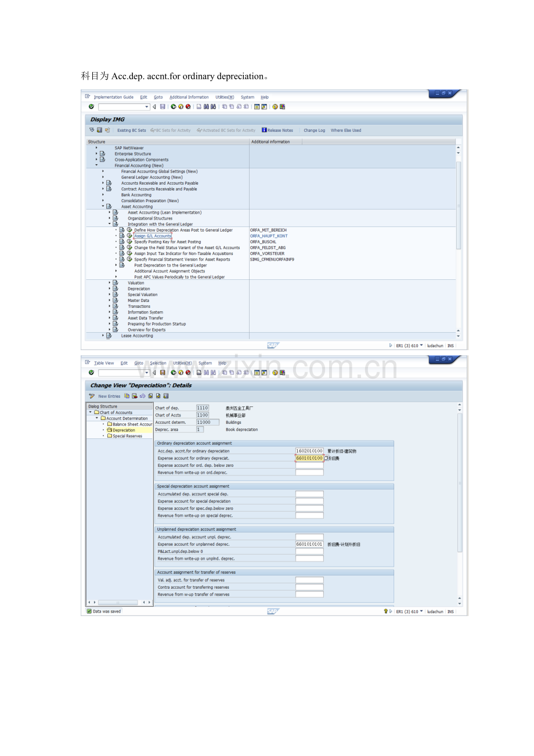Open Implementation Guide menu

tap(113, 97)
